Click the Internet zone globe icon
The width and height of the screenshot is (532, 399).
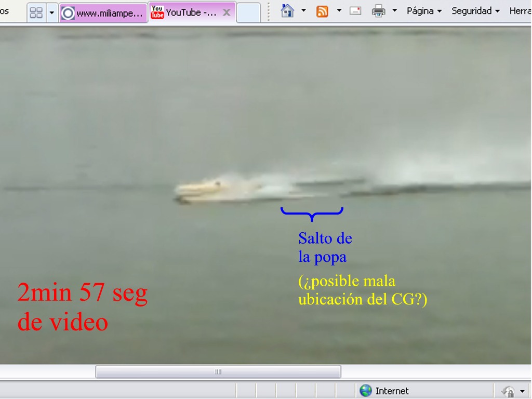click(366, 391)
